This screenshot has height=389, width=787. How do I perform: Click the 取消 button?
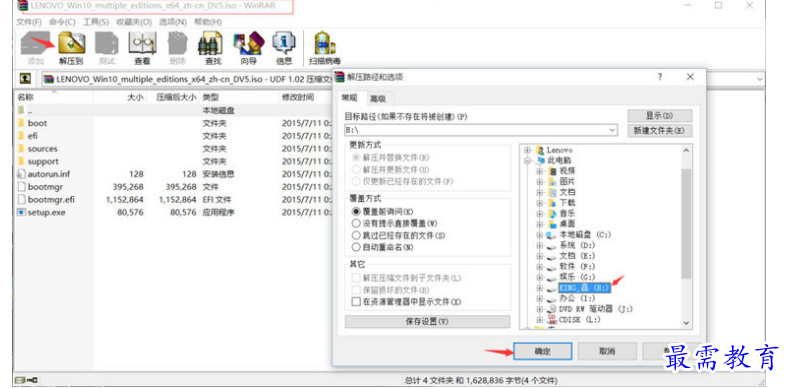pyautogui.click(x=607, y=351)
